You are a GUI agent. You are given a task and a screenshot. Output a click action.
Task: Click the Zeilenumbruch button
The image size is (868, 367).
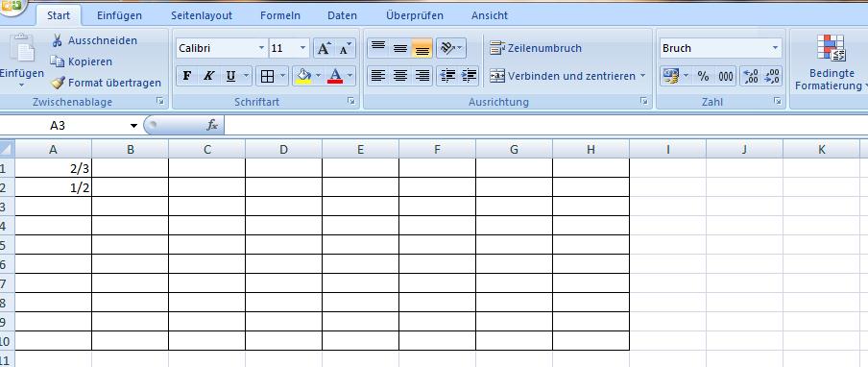[x=536, y=48]
